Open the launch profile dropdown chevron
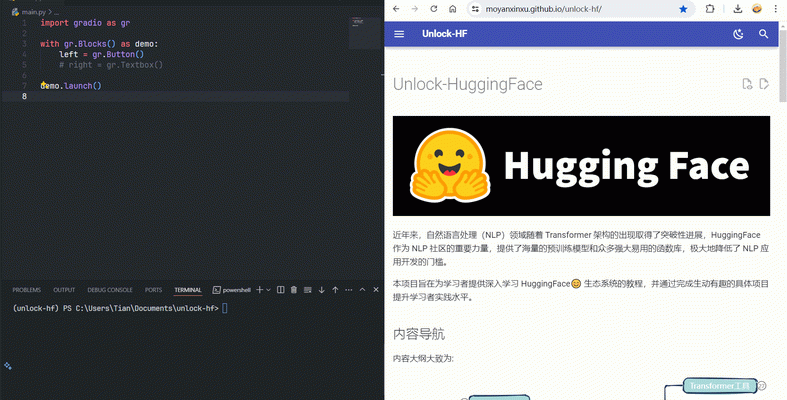The image size is (787, 400). click(269, 290)
